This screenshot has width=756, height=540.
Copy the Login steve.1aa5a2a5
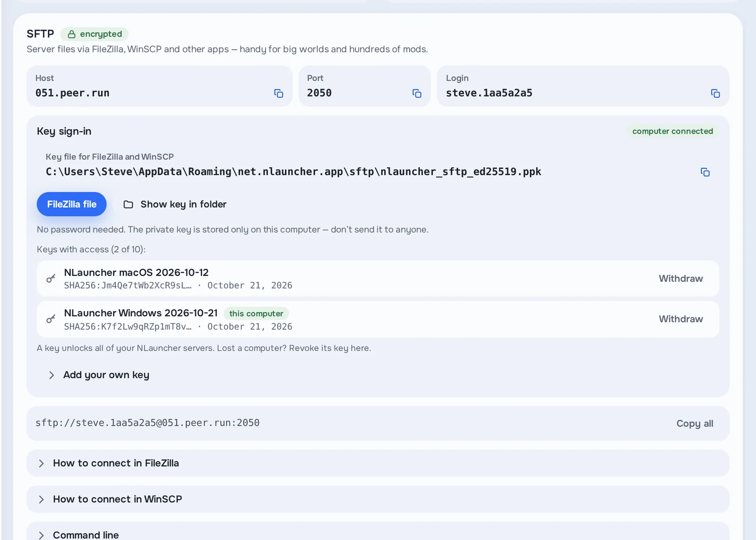pos(715,94)
